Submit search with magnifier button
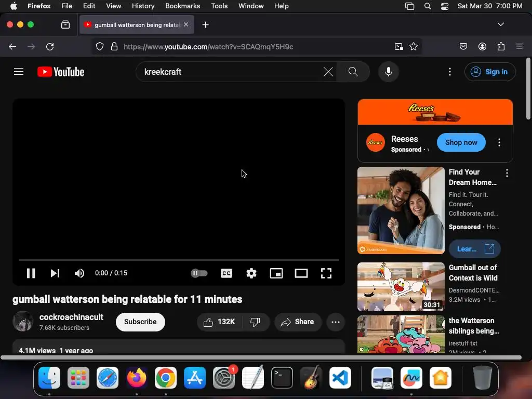 [353, 72]
